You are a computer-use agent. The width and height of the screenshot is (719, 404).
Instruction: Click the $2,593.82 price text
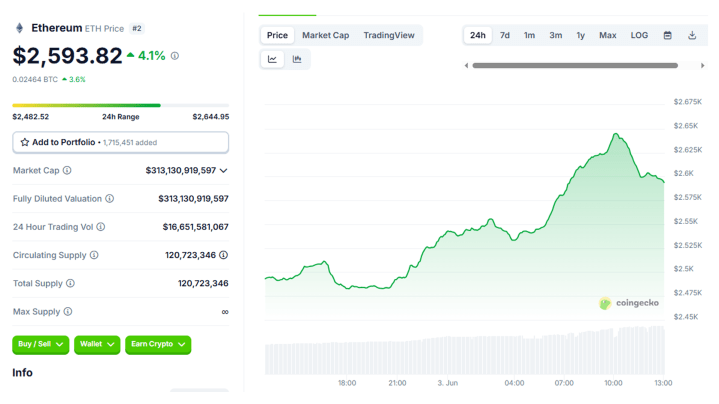tap(67, 56)
